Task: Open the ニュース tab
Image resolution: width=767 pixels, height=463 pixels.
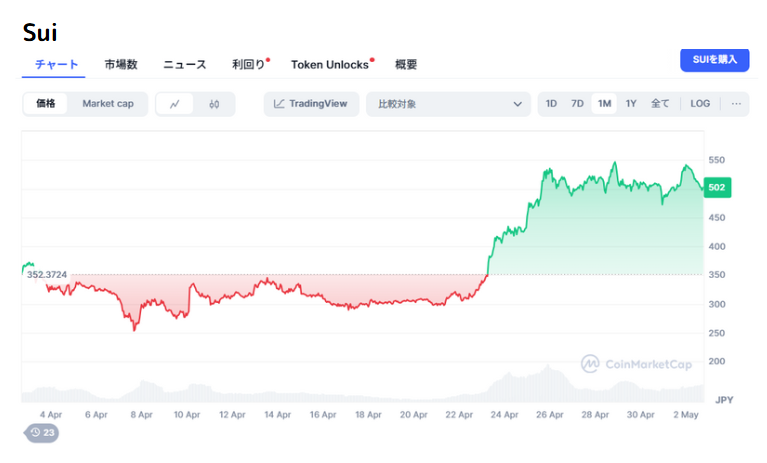Action: pos(184,65)
